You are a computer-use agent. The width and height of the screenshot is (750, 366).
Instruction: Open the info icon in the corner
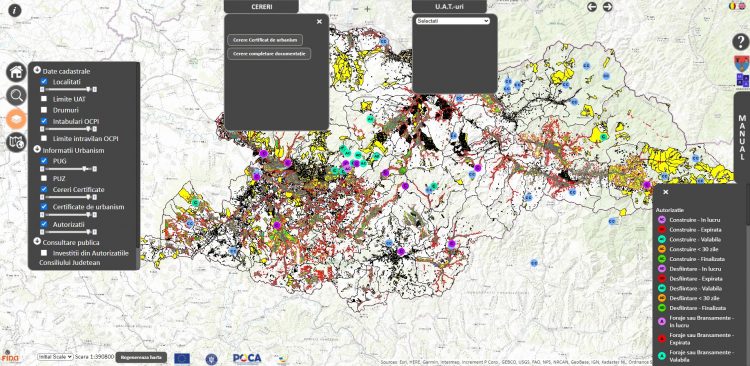15,10
